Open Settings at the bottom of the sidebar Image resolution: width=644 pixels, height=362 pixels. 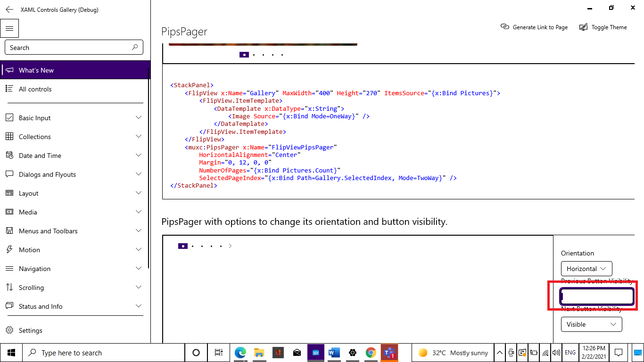10,330
